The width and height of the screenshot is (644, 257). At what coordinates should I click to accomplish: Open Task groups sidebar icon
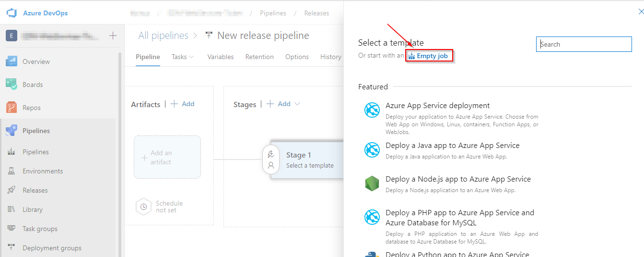(x=12, y=229)
